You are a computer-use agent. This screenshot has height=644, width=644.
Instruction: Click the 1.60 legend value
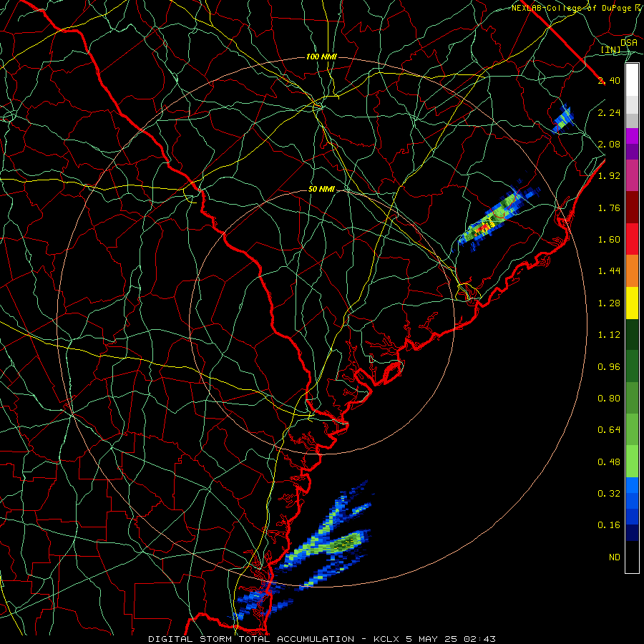tap(609, 240)
